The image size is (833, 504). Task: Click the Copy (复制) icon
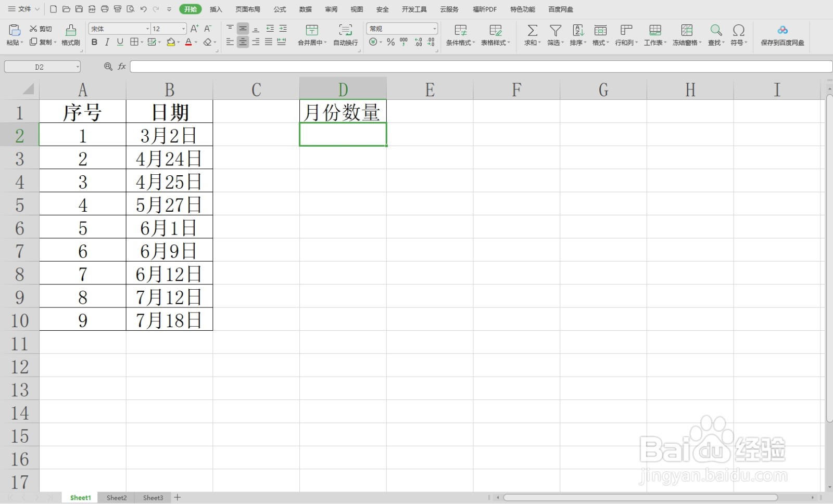click(x=33, y=42)
